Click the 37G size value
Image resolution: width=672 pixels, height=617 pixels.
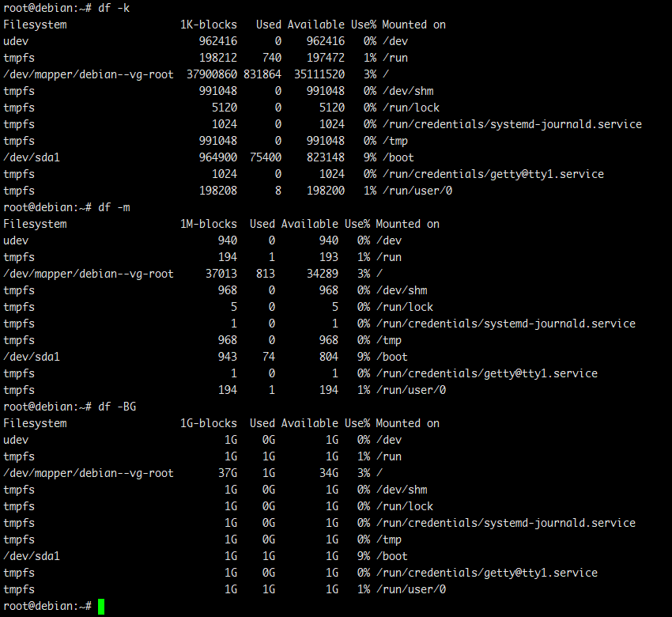coord(228,473)
